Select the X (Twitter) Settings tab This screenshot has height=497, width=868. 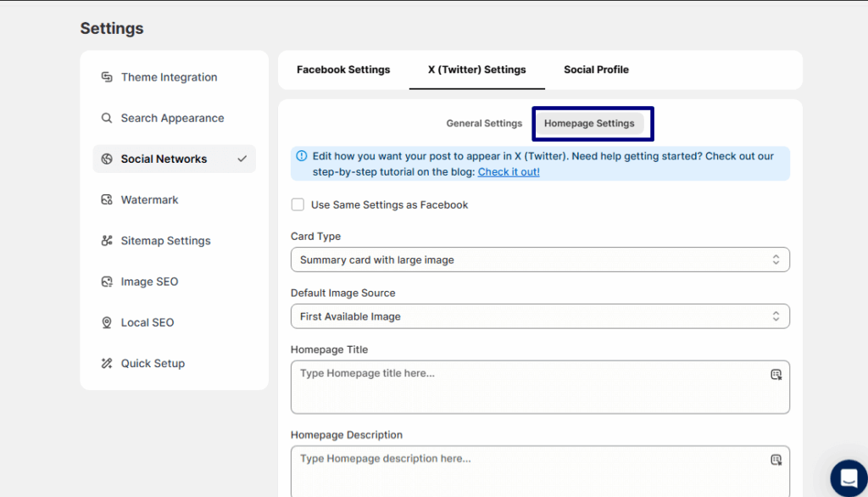[x=476, y=70]
